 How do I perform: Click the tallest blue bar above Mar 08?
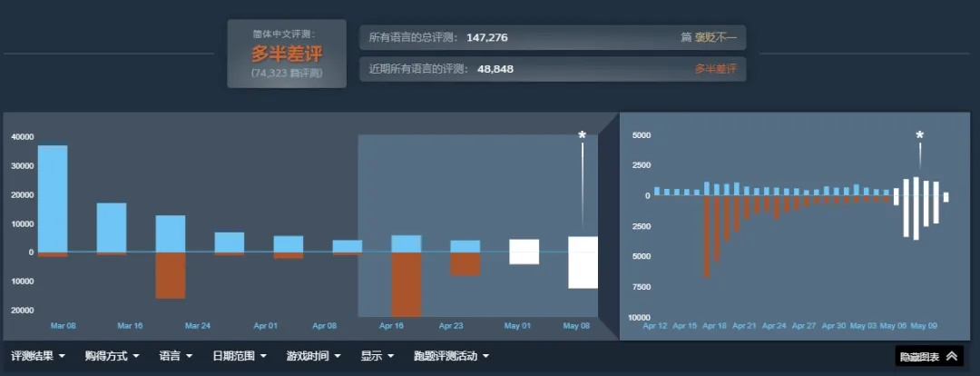[53, 198]
